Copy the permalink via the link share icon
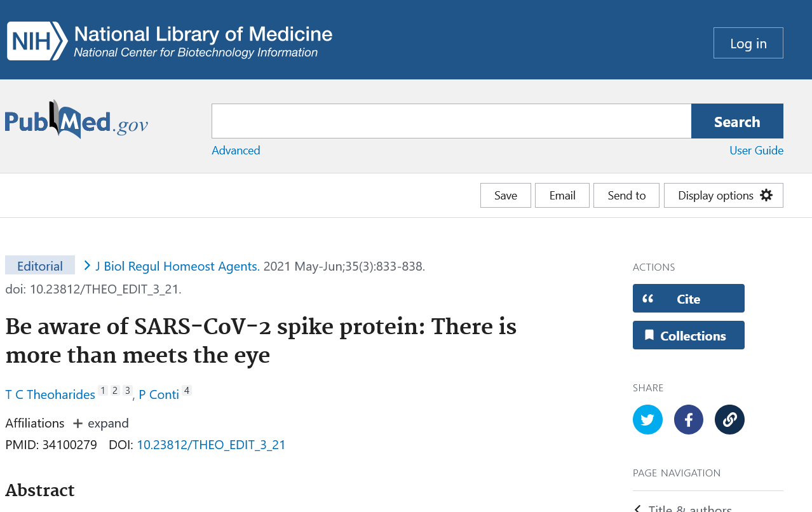This screenshot has height=512, width=812. [x=729, y=419]
